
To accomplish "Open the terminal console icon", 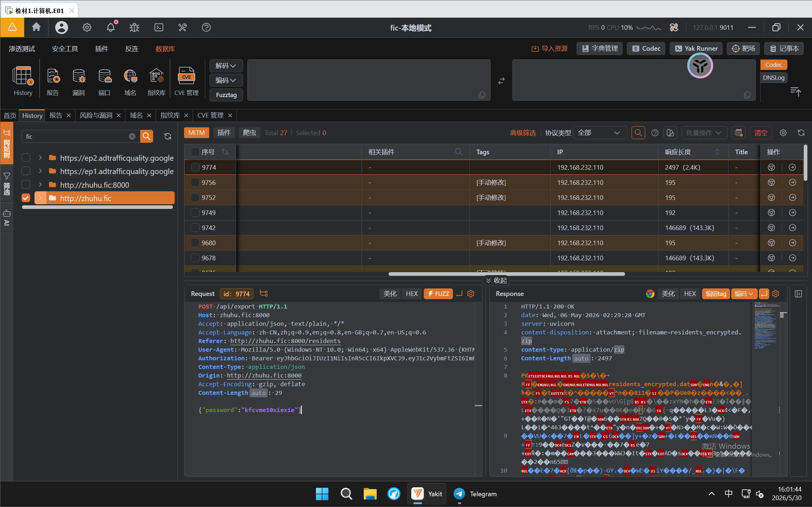I will click(x=159, y=27).
